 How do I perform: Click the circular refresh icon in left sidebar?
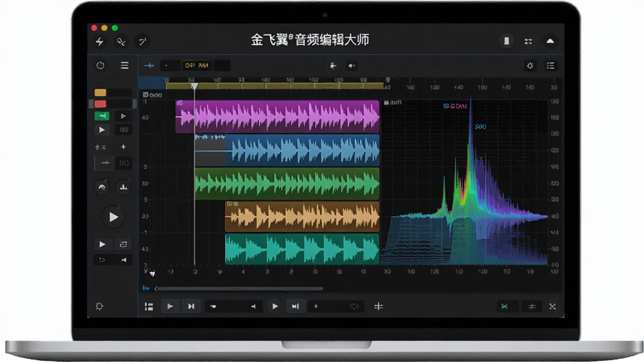100,65
